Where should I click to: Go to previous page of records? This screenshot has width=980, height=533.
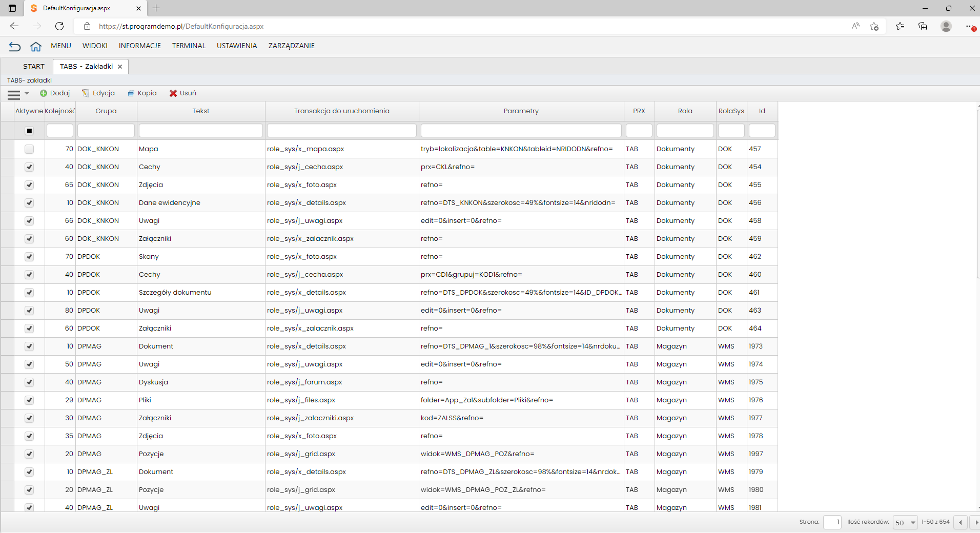point(961,522)
